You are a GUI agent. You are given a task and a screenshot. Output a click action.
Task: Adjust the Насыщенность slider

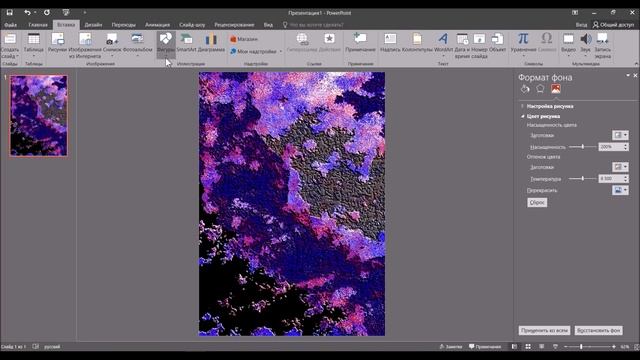click(582, 147)
